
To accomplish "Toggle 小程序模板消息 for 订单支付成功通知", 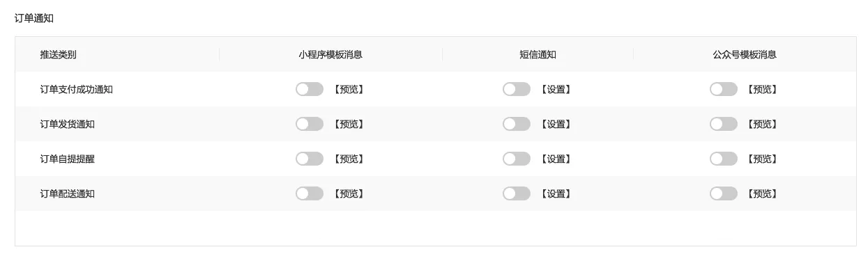I will (x=310, y=89).
